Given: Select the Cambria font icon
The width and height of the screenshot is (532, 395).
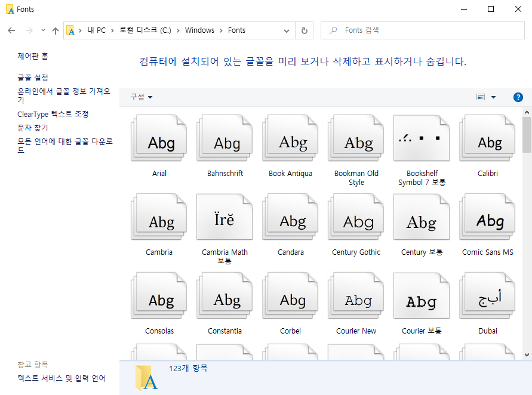Looking at the screenshot, I should 159,217.
